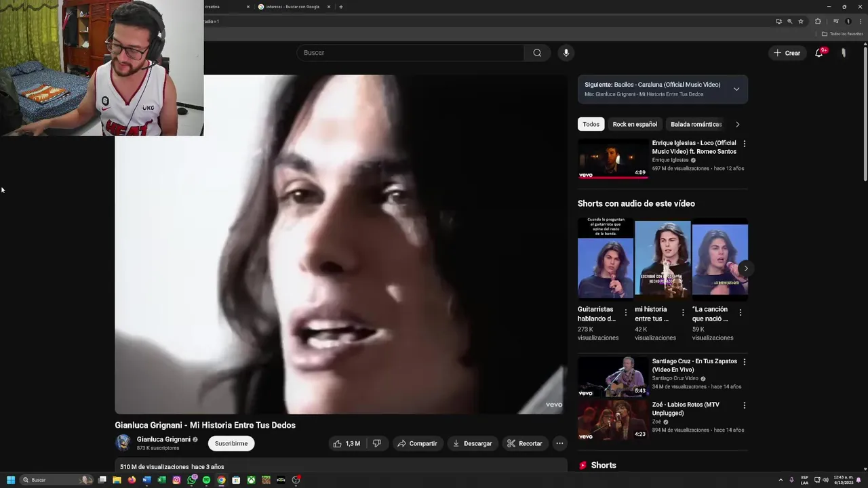Switch to the creatina browser tab
The width and height of the screenshot is (868, 488).
point(224,7)
